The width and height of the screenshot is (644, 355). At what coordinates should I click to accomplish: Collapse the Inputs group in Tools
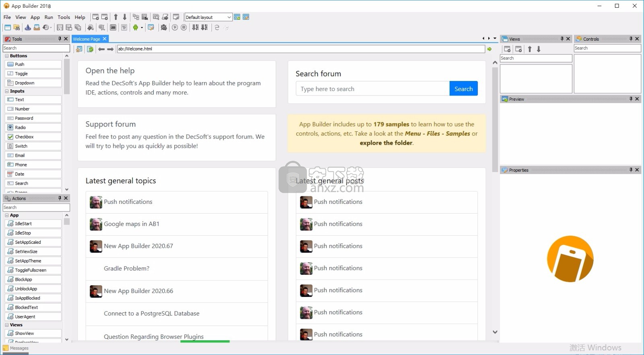point(7,91)
